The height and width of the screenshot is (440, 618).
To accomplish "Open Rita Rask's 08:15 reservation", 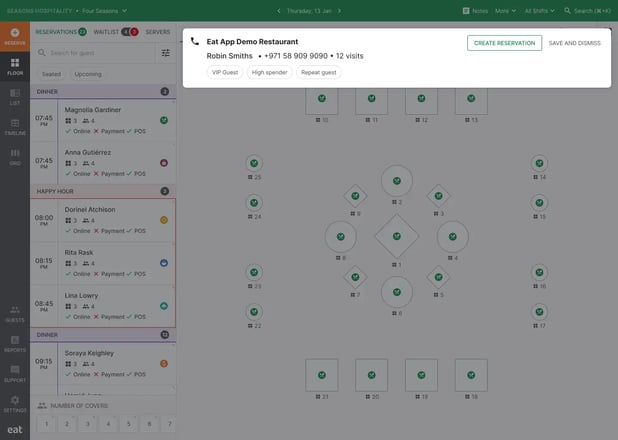I will (103, 263).
